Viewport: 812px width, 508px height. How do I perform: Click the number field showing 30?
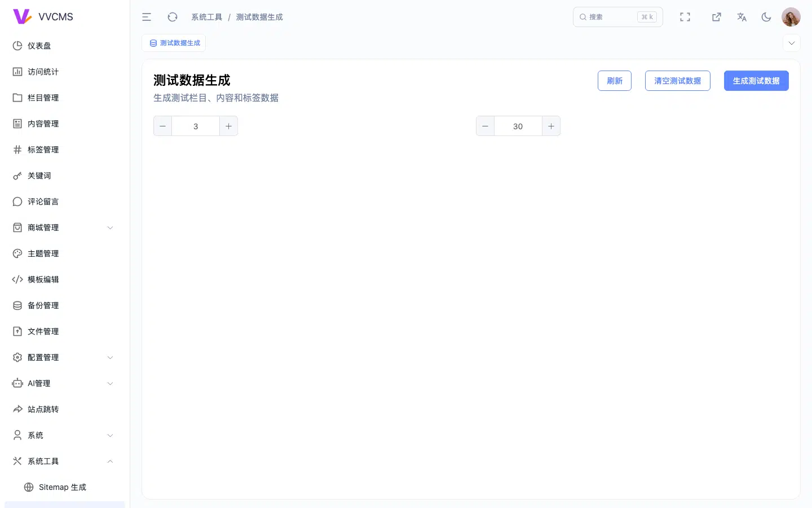[x=518, y=126]
